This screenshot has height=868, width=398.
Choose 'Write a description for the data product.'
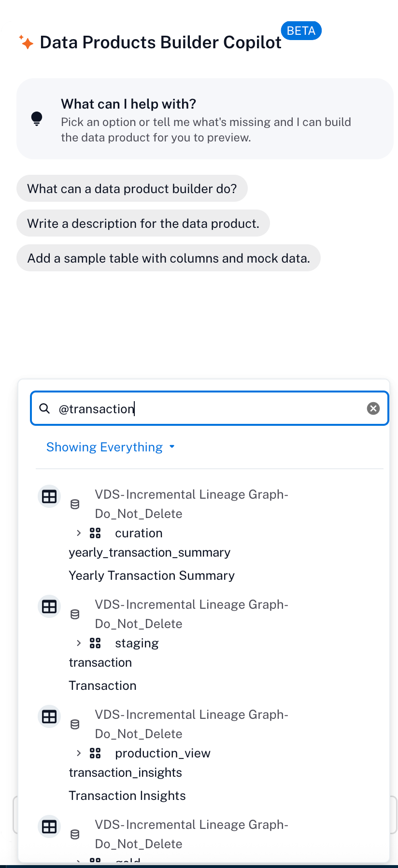click(143, 223)
